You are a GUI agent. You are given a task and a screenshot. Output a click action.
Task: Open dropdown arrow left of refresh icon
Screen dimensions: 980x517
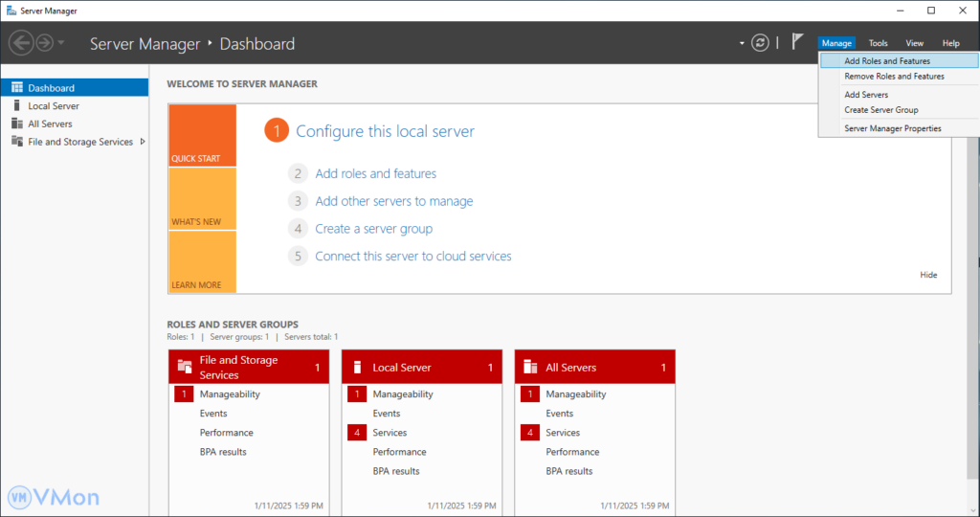742,43
